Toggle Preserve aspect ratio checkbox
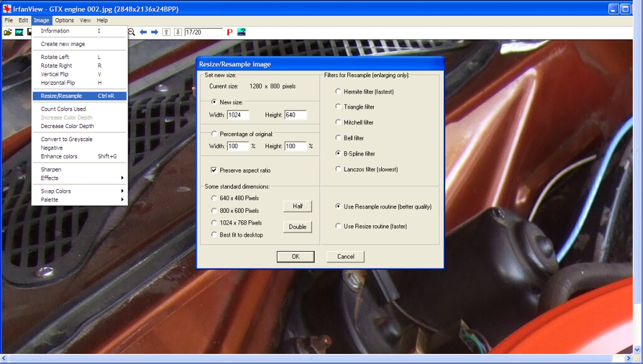Screen dimensions: 643x364 point(214,170)
